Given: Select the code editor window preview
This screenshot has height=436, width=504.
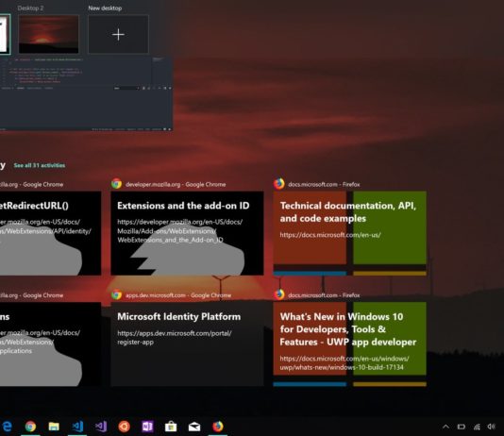Looking at the screenshot, I should pos(86,93).
